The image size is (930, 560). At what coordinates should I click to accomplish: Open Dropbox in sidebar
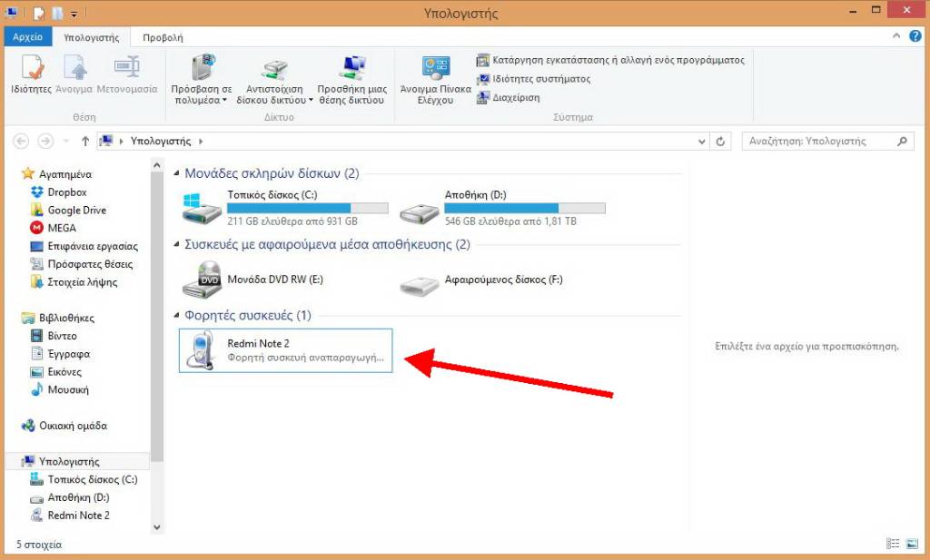(x=59, y=192)
